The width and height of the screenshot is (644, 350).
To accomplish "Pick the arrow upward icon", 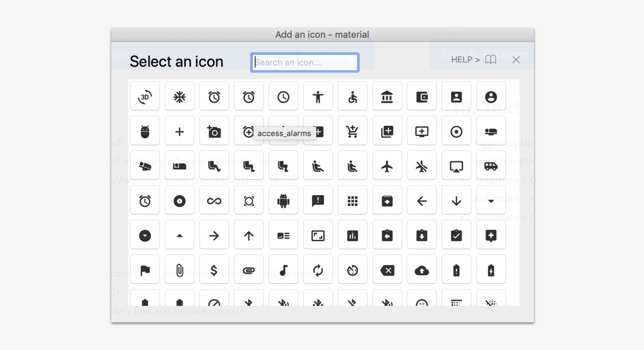I will click(249, 235).
